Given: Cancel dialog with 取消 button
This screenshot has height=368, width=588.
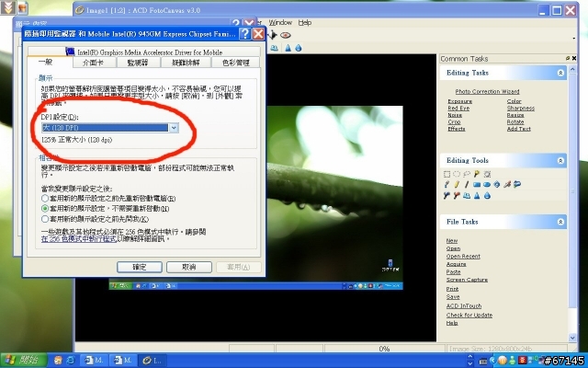Looking at the screenshot, I should point(189,267).
